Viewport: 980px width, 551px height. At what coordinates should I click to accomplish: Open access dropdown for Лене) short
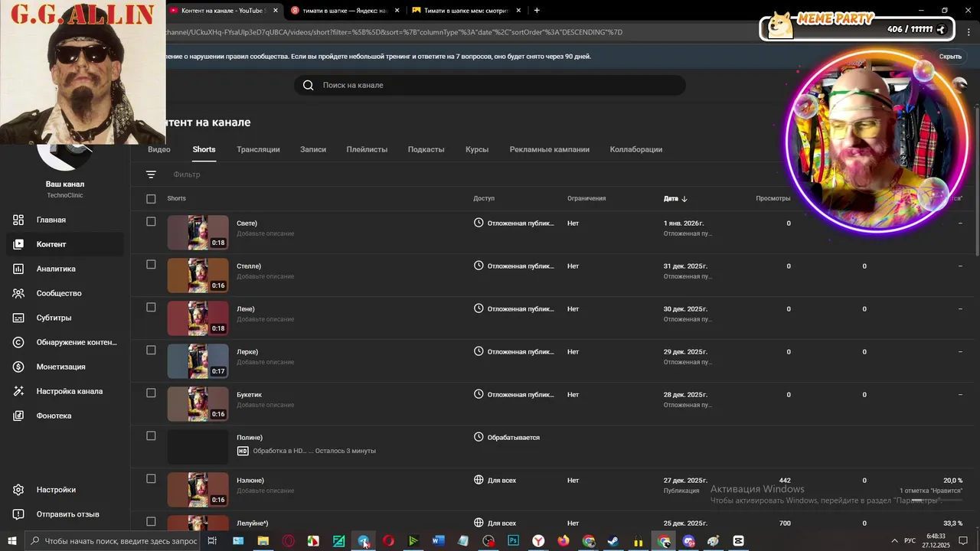pyautogui.click(x=514, y=309)
